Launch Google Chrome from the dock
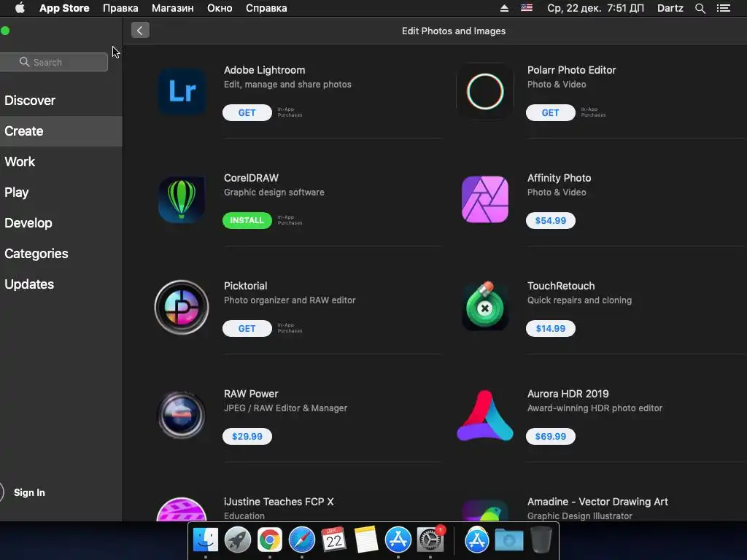Screen dimensions: 747x560 tap(270, 540)
